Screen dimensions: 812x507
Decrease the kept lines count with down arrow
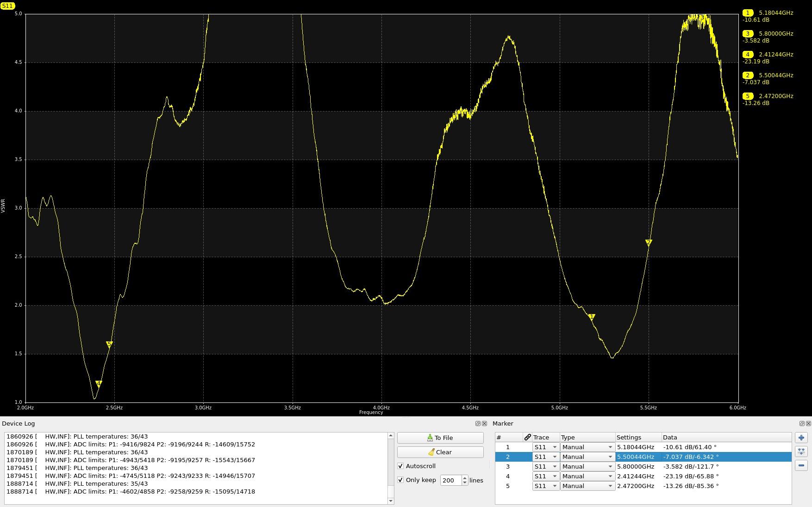click(x=465, y=482)
